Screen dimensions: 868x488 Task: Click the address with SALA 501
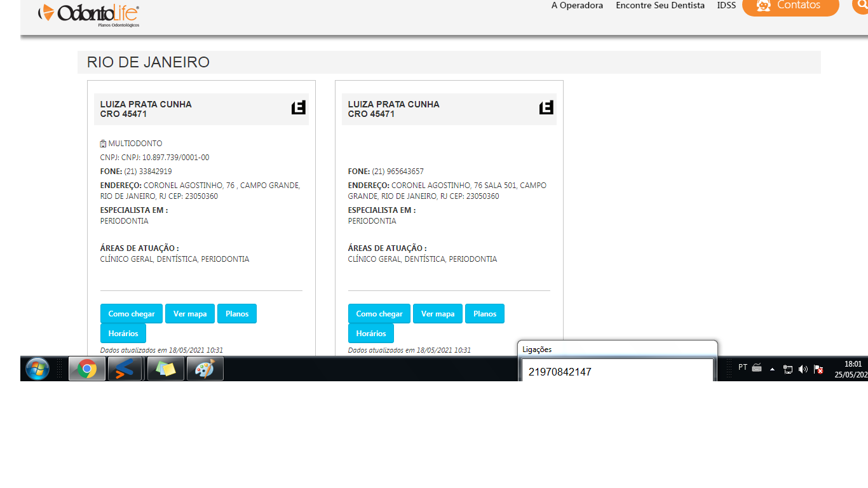point(447,191)
